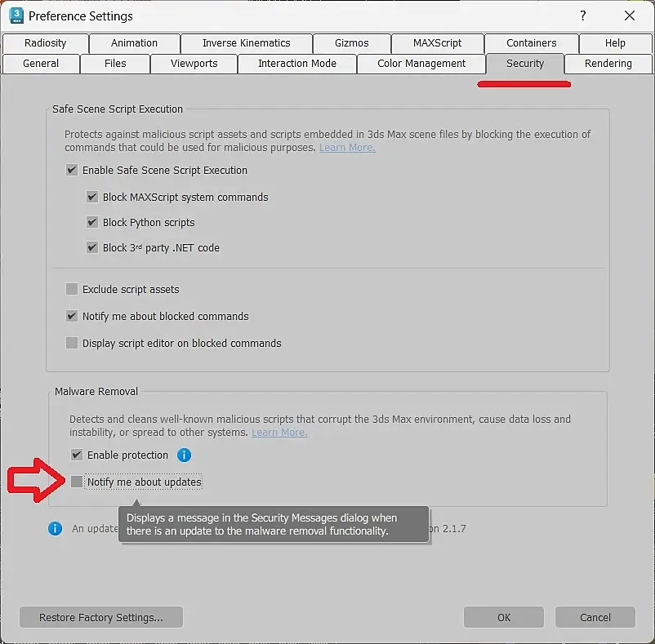Close the Preference Settings dialog
Screen dimensions: 655x644
630,16
